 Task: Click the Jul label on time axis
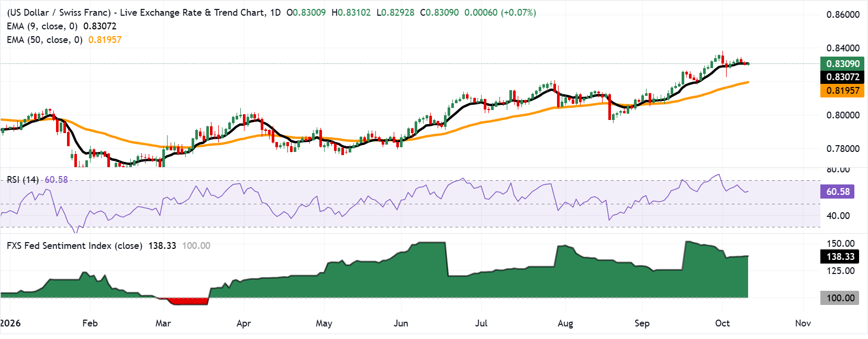point(481,323)
